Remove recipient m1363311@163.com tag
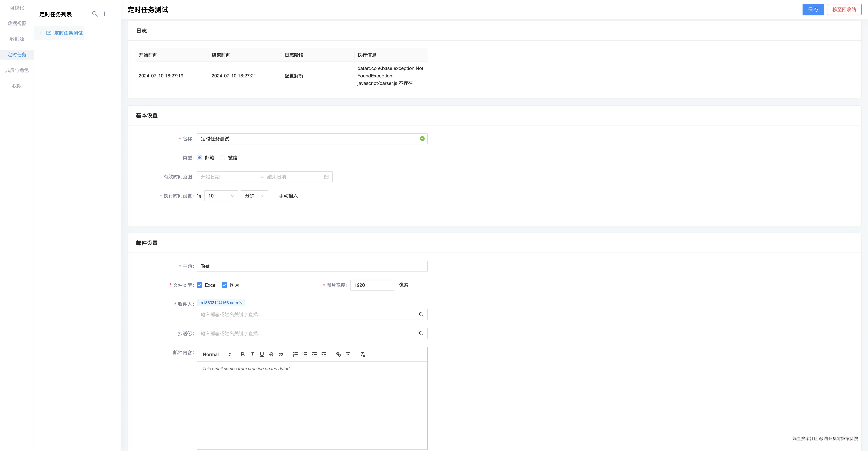The height and width of the screenshot is (451, 868). pyautogui.click(x=241, y=303)
